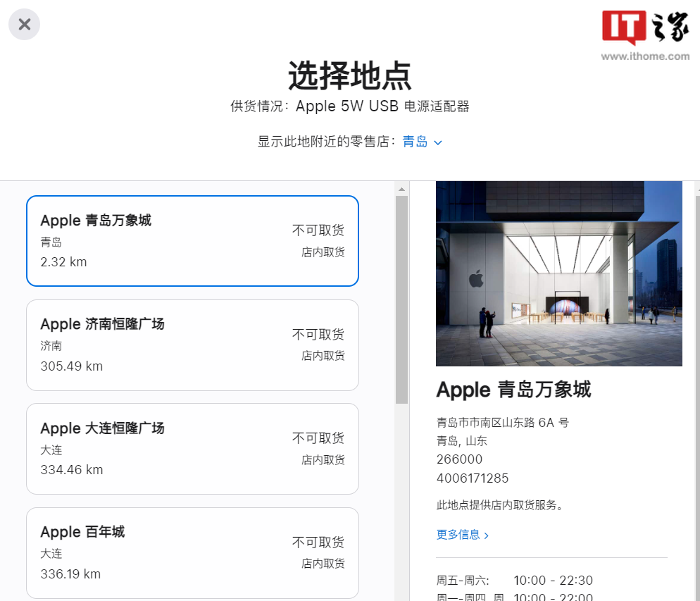700x601 pixels.
Task: Select the Apple 大连恒隆广场 store card
Action: (x=192, y=449)
